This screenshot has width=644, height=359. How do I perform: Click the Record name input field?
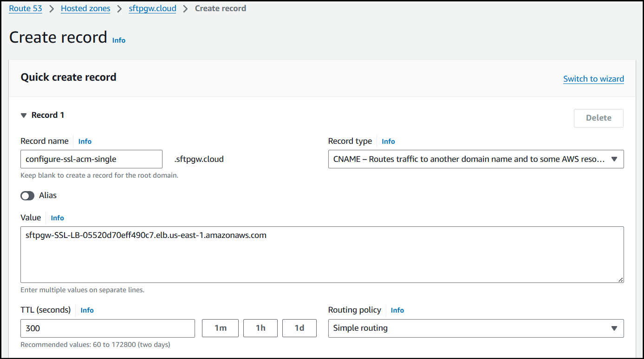(91, 159)
